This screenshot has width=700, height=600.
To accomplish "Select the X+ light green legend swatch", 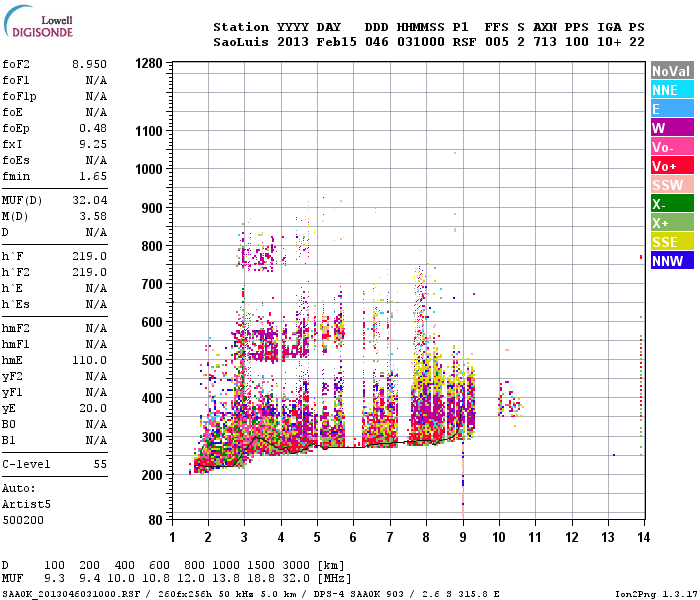I will point(672,222).
